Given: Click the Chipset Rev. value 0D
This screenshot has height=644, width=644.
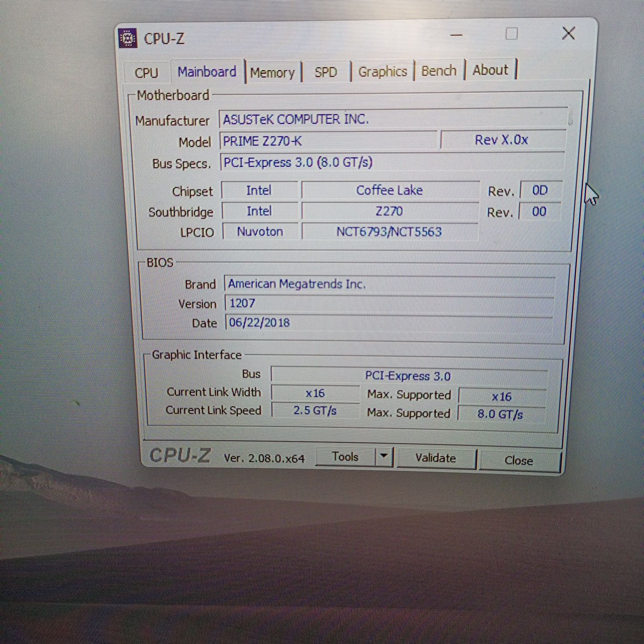Looking at the screenshot, I should (540, 190).
